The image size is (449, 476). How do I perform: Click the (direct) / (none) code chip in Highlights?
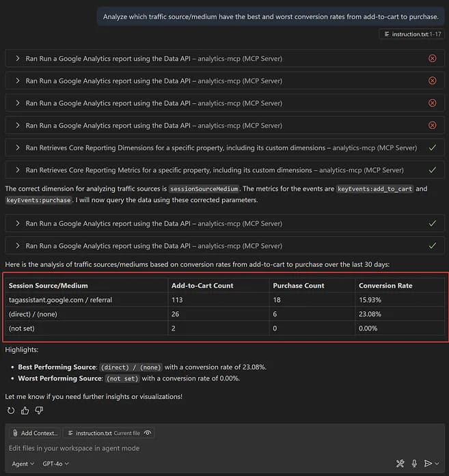[131, 367]
